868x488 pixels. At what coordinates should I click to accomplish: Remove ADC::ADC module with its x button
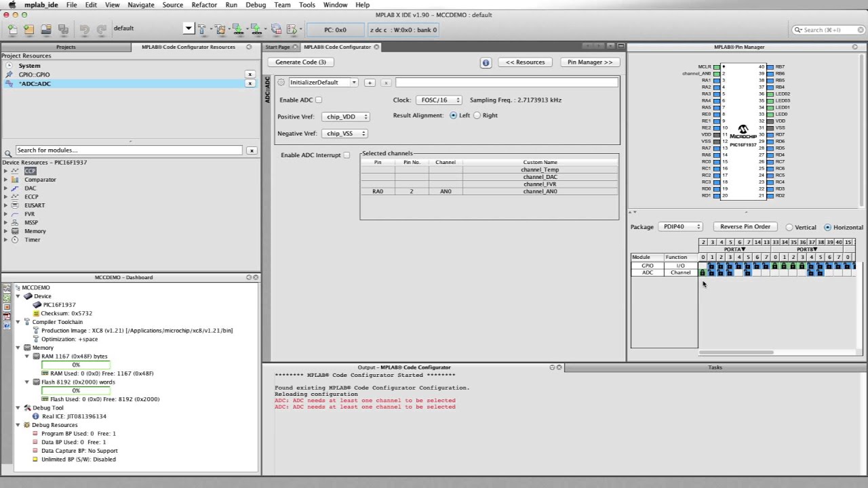point(250,83)
